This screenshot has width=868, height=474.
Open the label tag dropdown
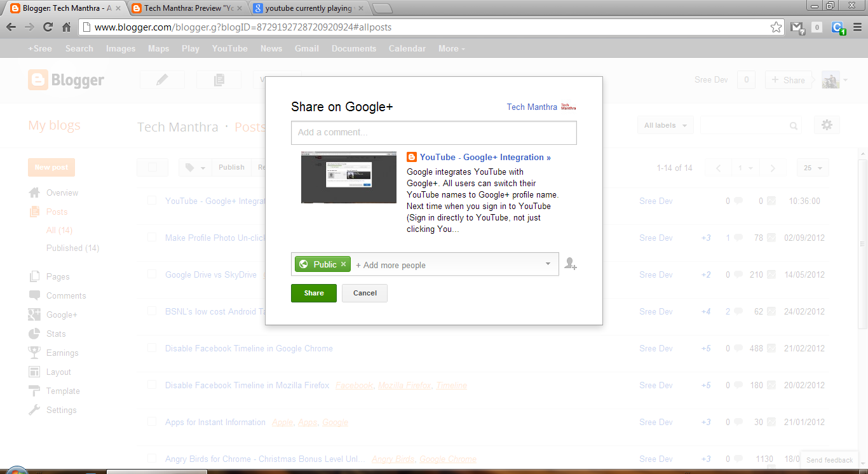pyautogui.click(x=195, y=167)
